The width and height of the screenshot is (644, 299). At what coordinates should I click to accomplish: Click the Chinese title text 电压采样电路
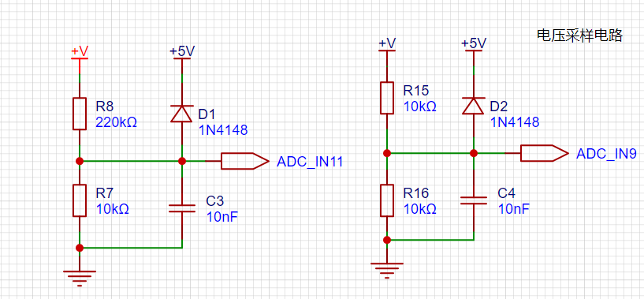(580, 36)
